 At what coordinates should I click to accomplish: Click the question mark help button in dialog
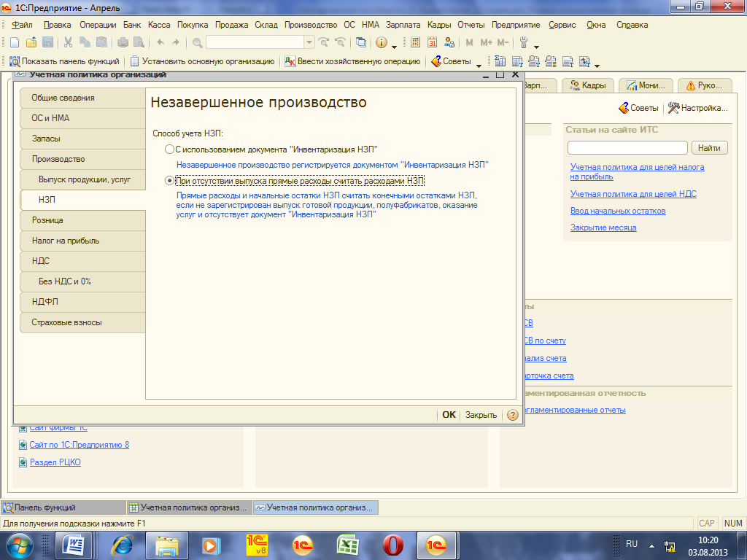513,415
